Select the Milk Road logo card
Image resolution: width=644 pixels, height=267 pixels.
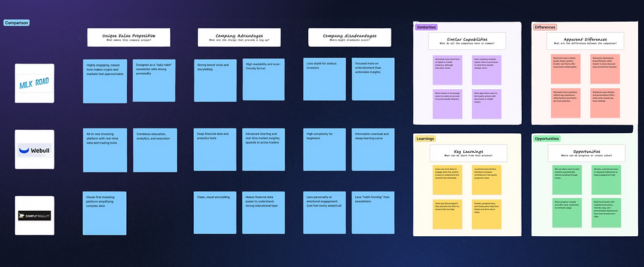(34, 83)
